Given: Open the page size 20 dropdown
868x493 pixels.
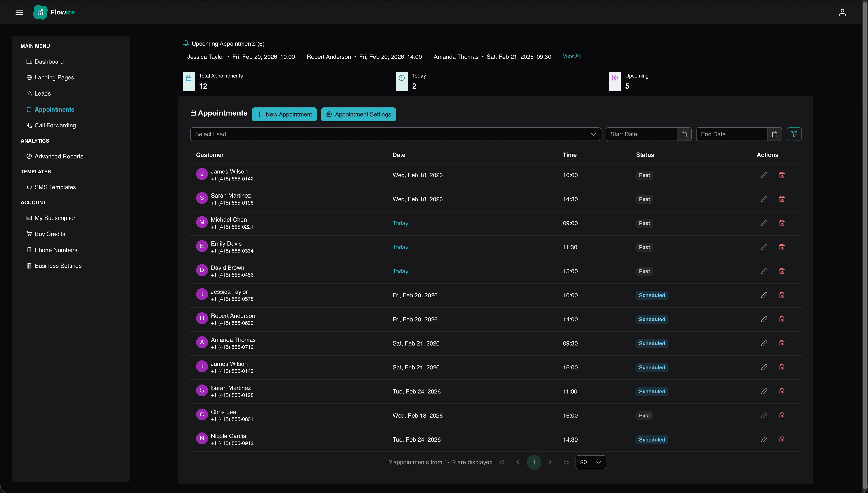Looking at the screenshot, I should [590, 462].
